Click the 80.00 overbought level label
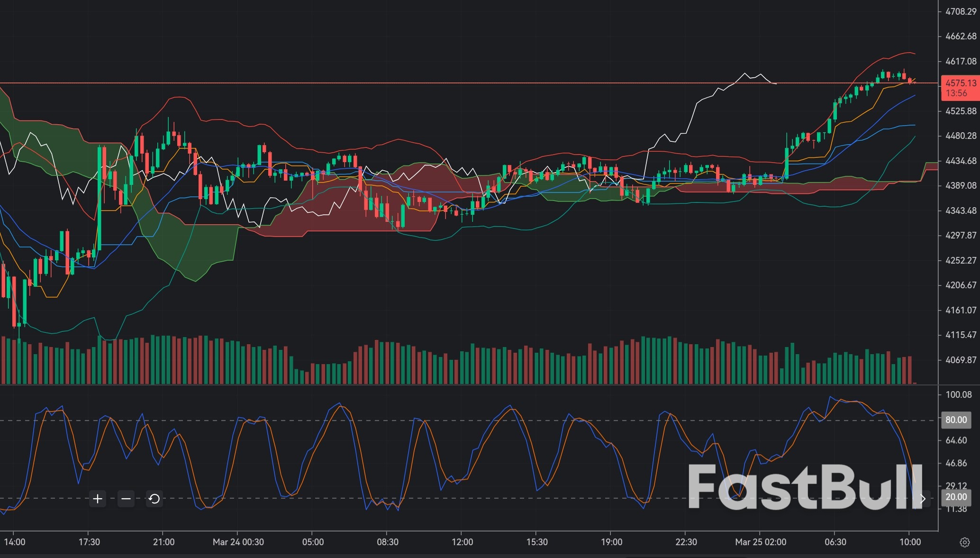 pyautogui.click(x=957, y=420)
